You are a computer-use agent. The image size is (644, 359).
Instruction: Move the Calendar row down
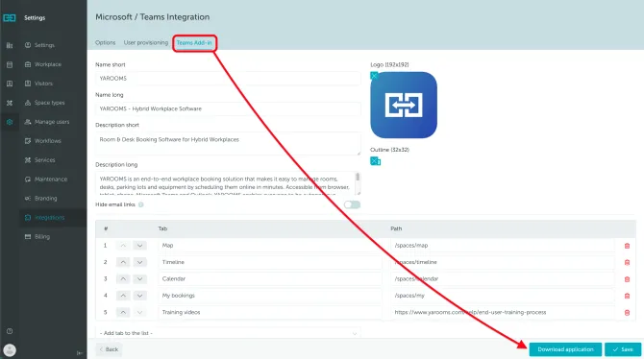[x=139, y=279]
